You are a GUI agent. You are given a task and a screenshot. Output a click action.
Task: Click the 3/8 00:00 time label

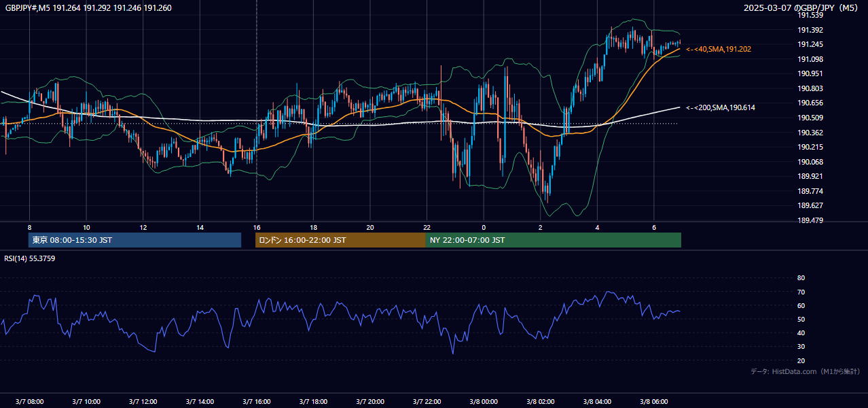(484, 402)
